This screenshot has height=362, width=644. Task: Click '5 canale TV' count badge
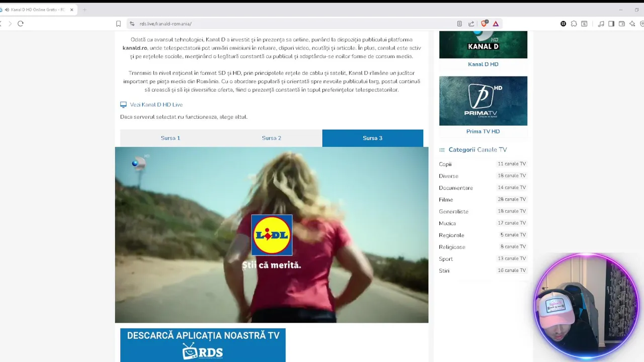513,235
